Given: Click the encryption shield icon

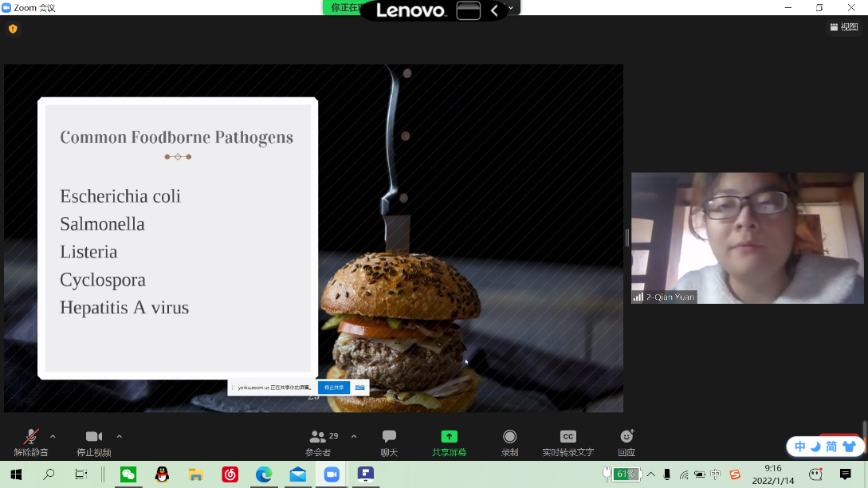Looking at the screenshot, I should 13,29.
